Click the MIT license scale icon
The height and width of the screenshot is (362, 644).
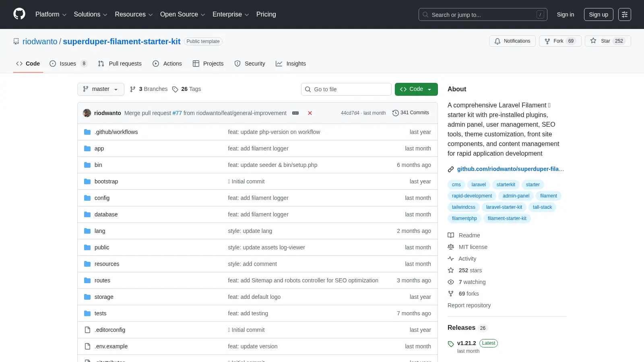point(451,247)
